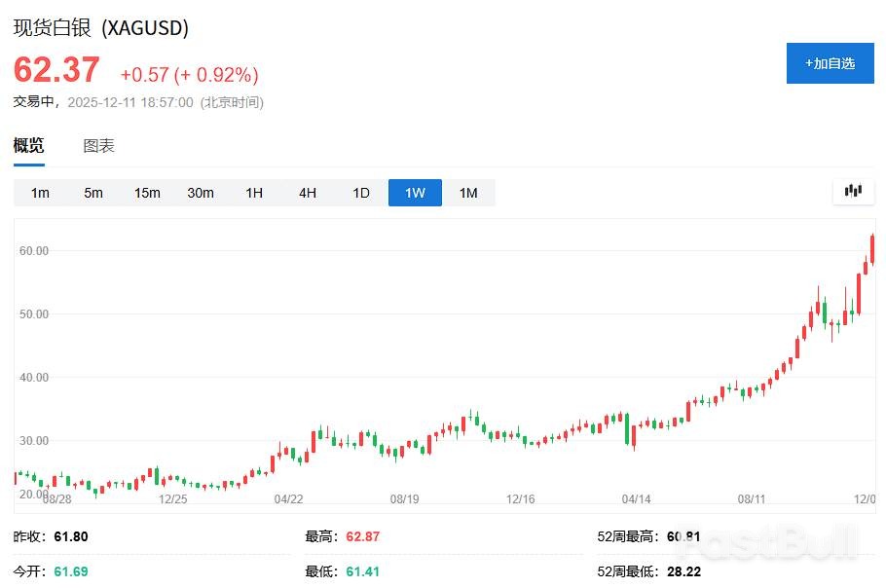The image size is (886, 588).
Task: Select the 1M monthly timeframe
Action: pyautogui.click(x=468, y=193)
